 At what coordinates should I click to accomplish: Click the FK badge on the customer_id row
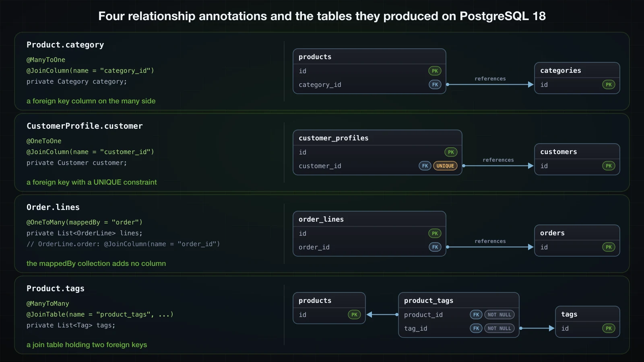(425, 166)
